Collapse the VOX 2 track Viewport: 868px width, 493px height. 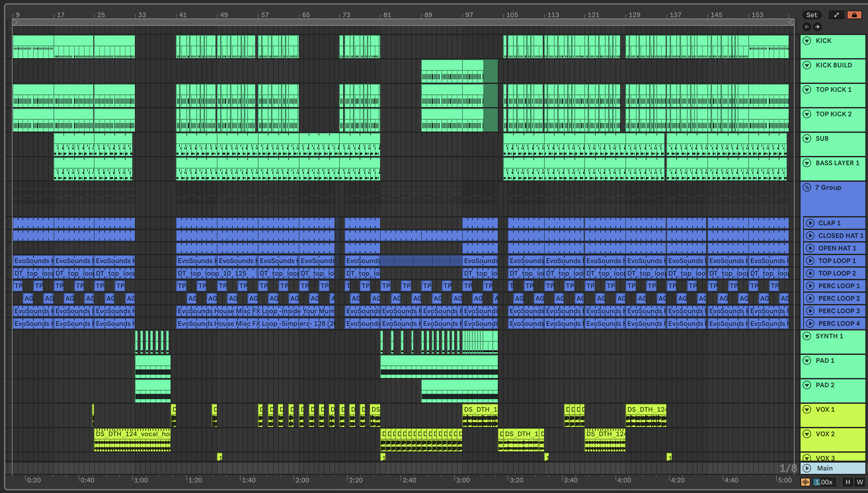click(807, 434)
